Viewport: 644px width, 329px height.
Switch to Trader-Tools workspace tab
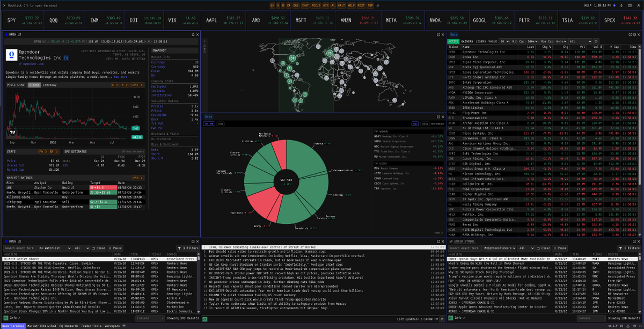(x=91, y=326)
